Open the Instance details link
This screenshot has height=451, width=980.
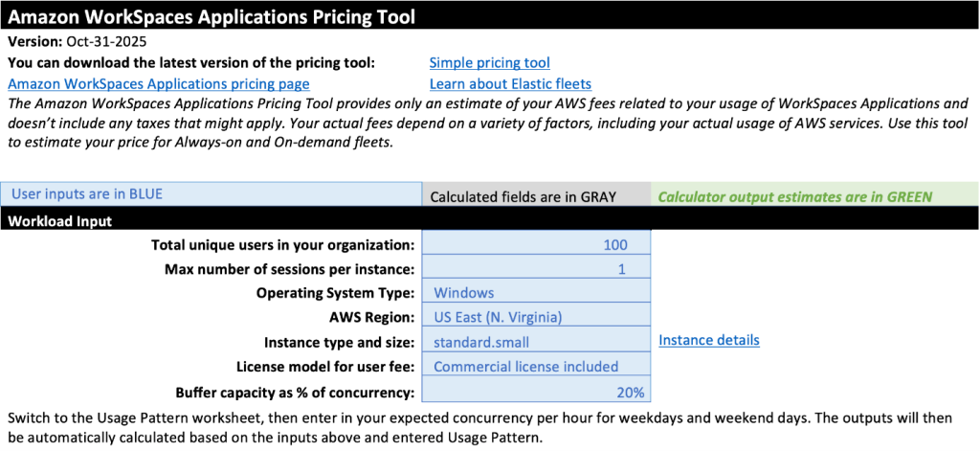(x=709, y=340)
